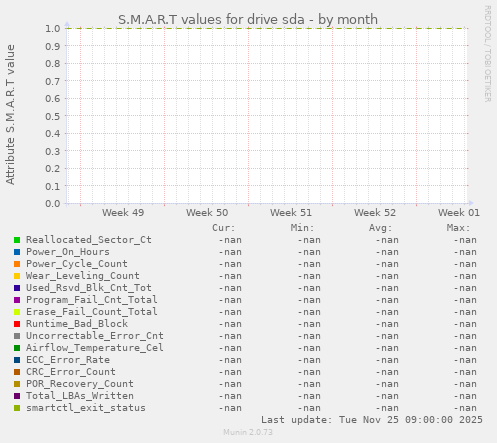This screenshot has width=497, height=443.
Task: Click the Runtime_Bad_Block red swatch
Action: tap(17, 324)
